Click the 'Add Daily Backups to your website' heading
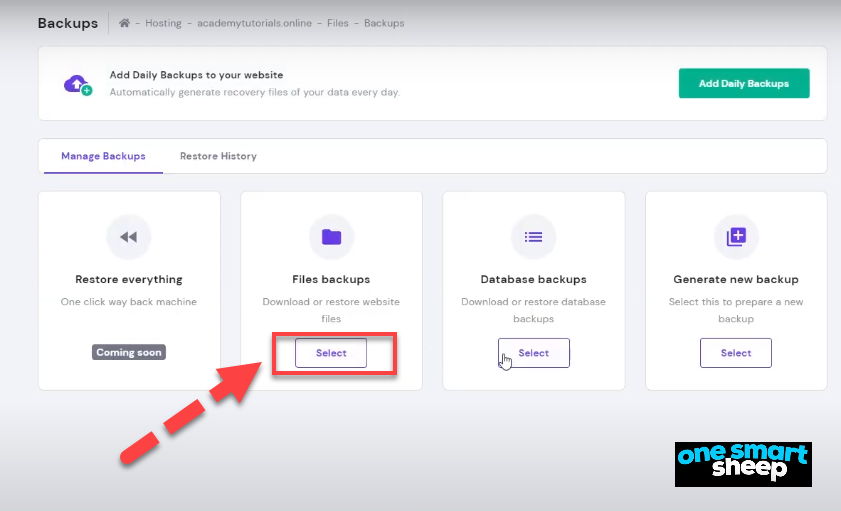Image resolution: width=841 pixels, height=511 pixels. (196, 75)
